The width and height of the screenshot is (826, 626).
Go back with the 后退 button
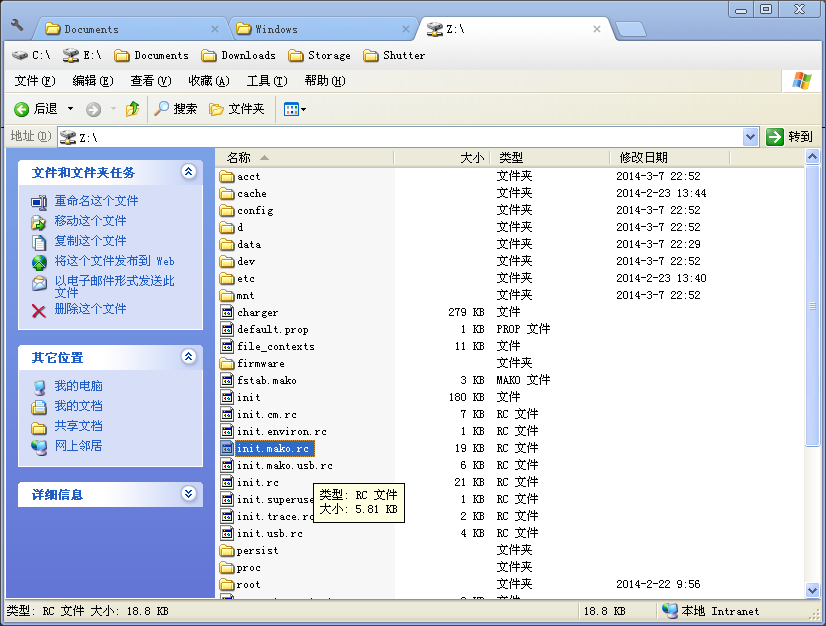pyautogui.click(x=35, y=109)
